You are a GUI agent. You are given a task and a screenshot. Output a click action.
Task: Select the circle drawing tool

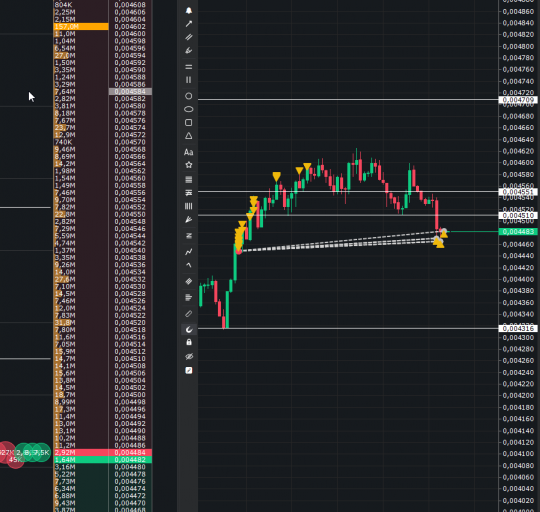pos(189,96)
